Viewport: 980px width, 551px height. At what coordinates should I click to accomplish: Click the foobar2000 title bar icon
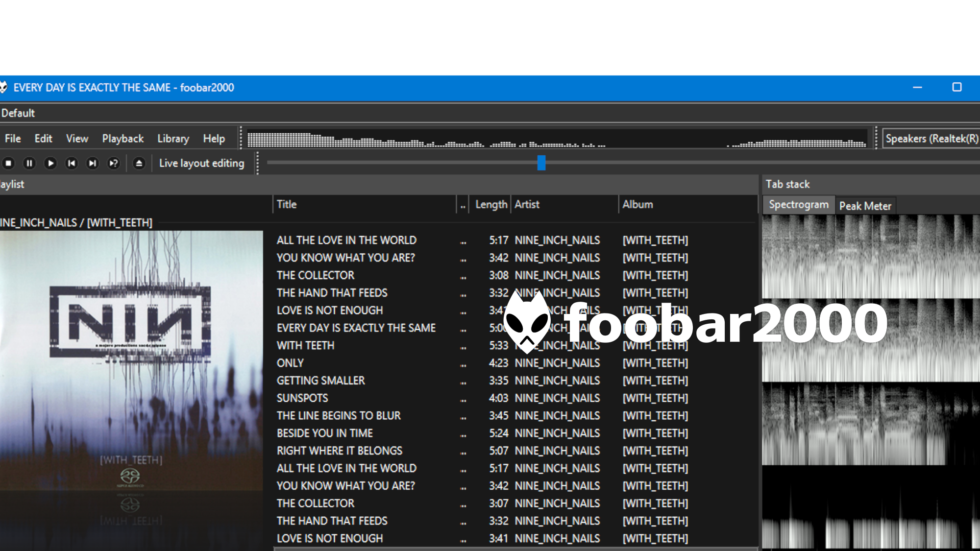[x=3, y=88]
